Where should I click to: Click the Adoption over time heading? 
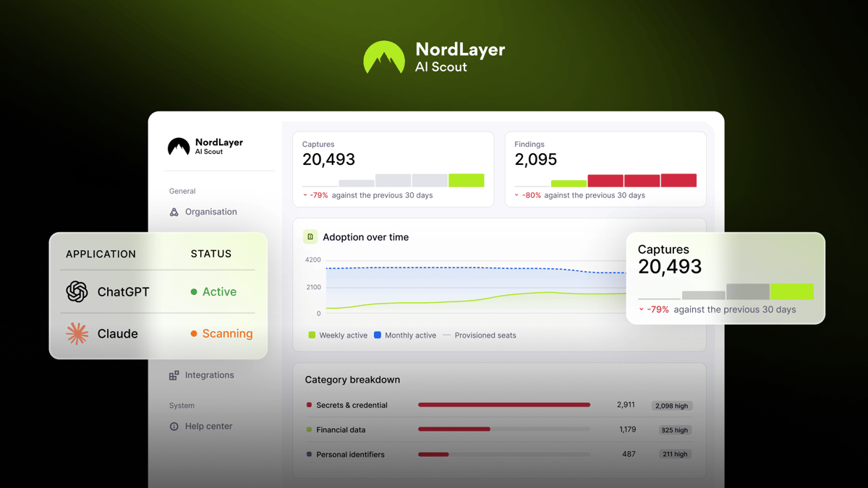pos(365,237)
